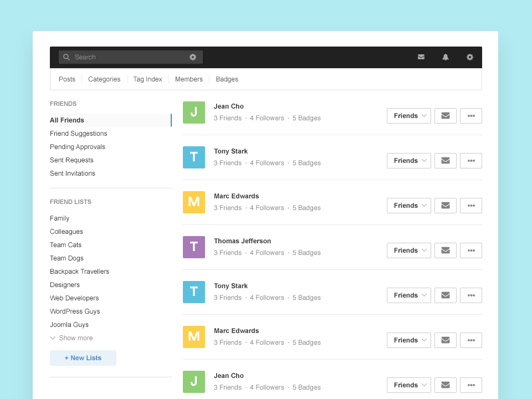This screenshot has height=399, width=532.
Task: Open the Friends dropdown for Thomas Jefferson
Action: click(408, 250)
